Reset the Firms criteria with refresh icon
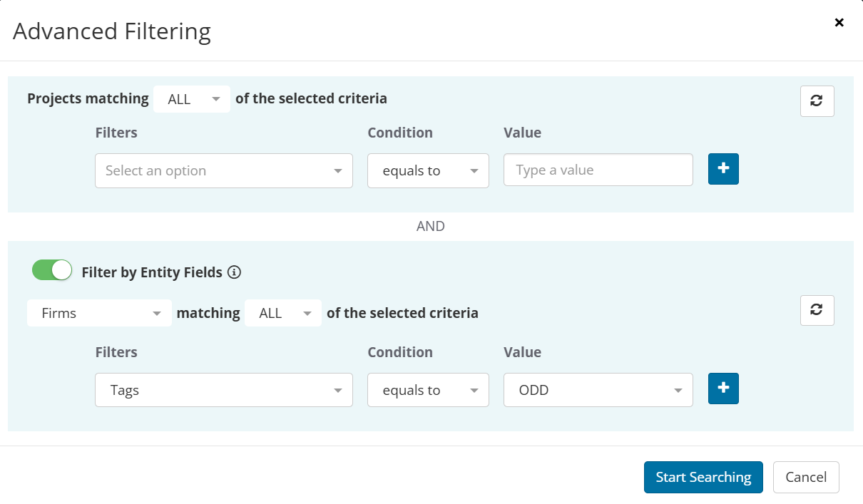863x504 pixels. [x=817, y=310]
